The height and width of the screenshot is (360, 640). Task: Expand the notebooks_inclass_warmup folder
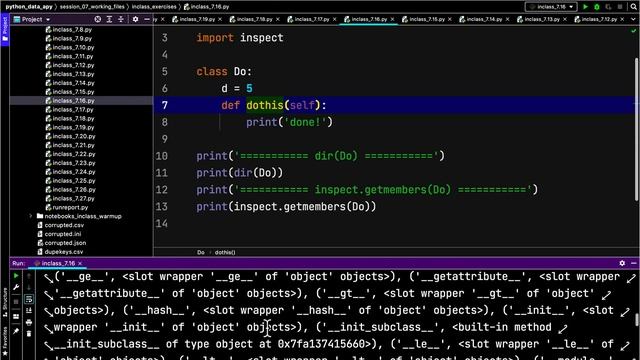(30, 216)
